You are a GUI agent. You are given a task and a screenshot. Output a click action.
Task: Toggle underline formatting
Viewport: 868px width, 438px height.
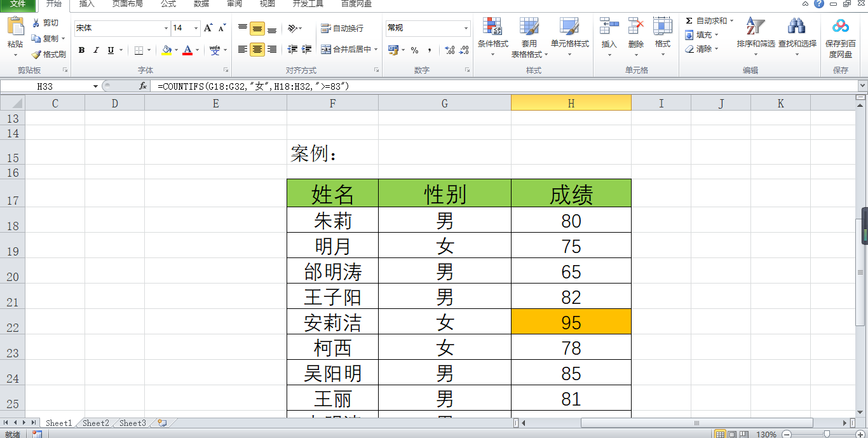pyautogui.click(x=111, y=50)
